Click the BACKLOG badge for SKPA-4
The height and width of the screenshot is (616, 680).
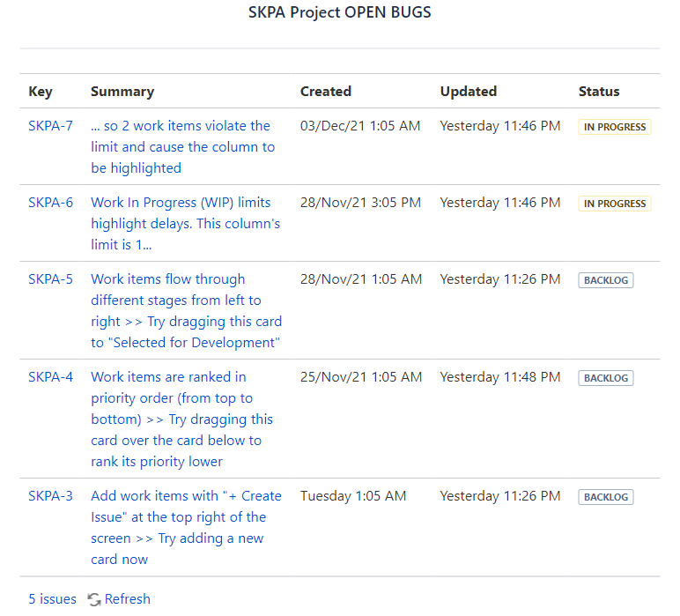pos(606,378)
